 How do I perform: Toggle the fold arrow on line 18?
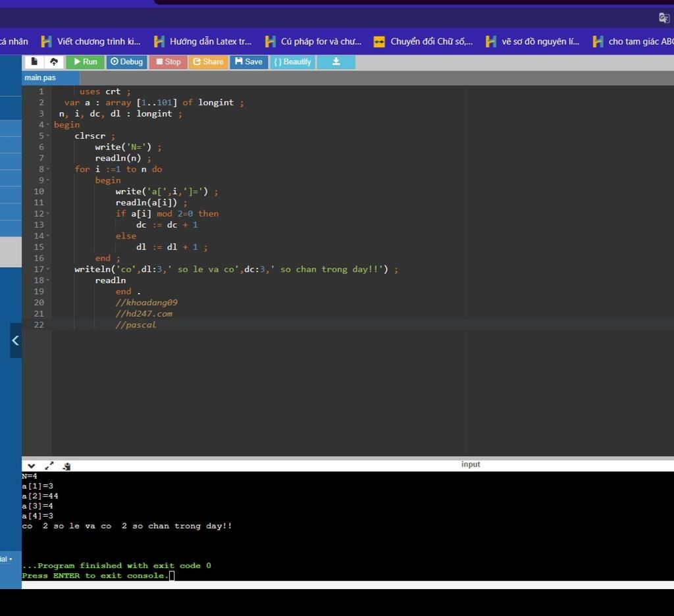point(47,281)
